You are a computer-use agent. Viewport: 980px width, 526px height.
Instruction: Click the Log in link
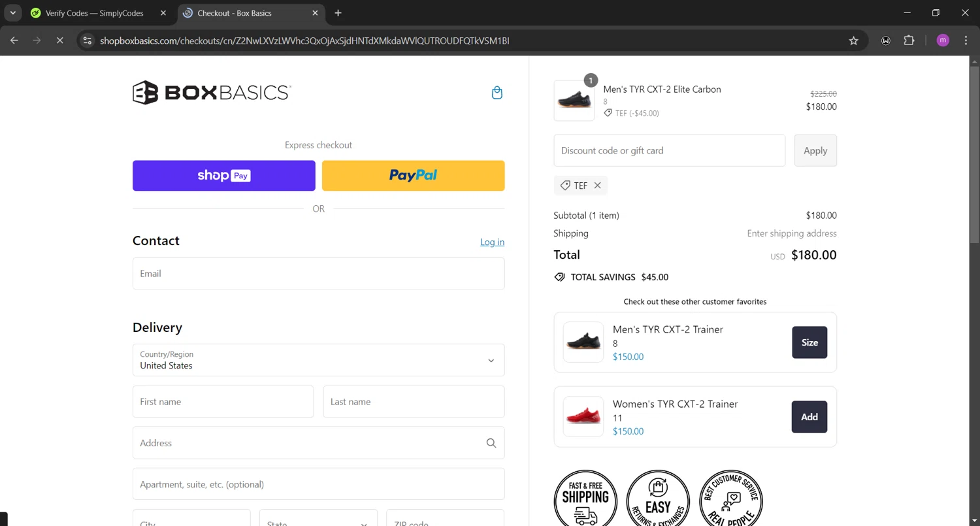pyautogui.click(x=492, y=242)
